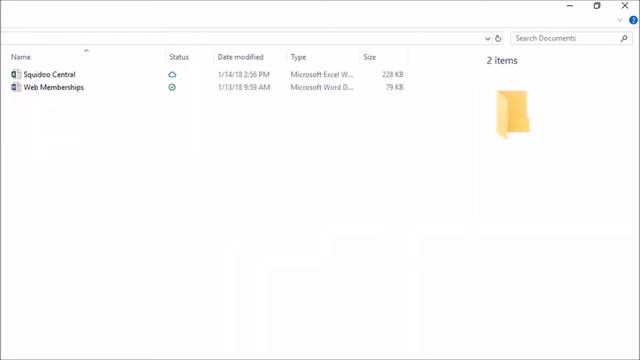The image size is (640, 360).
Task: Click the folder preview thumbnail
Action: tap(513, 115)
